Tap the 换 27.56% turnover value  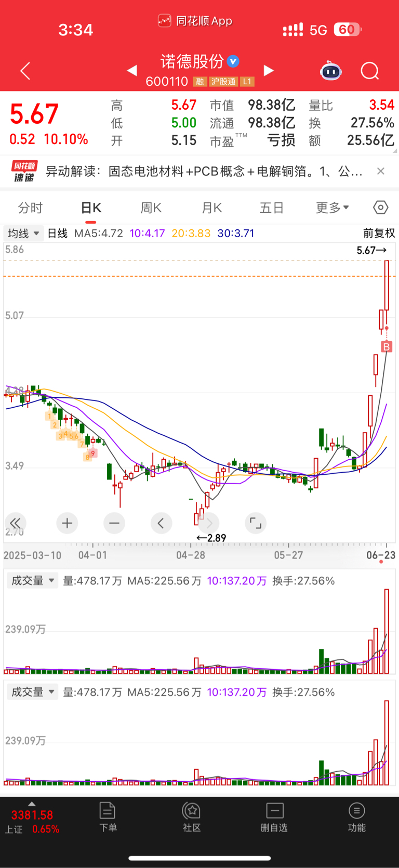[372, 123]
